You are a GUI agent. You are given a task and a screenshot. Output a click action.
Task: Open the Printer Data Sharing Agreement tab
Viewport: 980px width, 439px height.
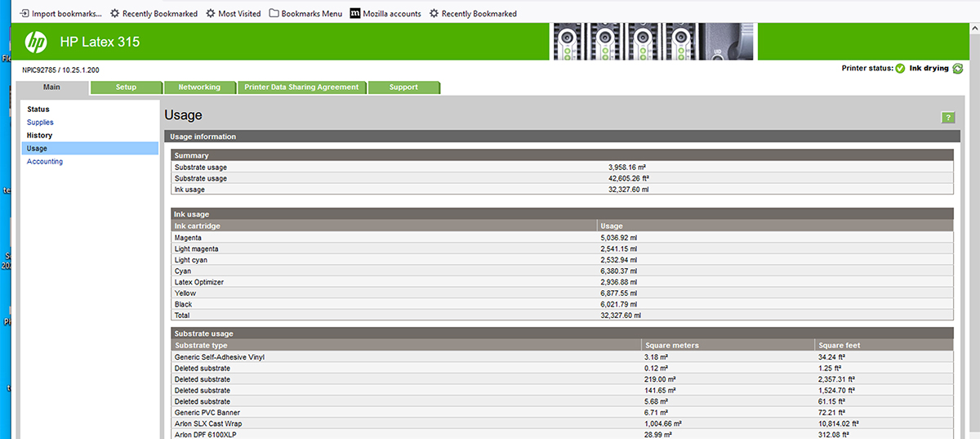pyautogui.click(x=302, y=87)
